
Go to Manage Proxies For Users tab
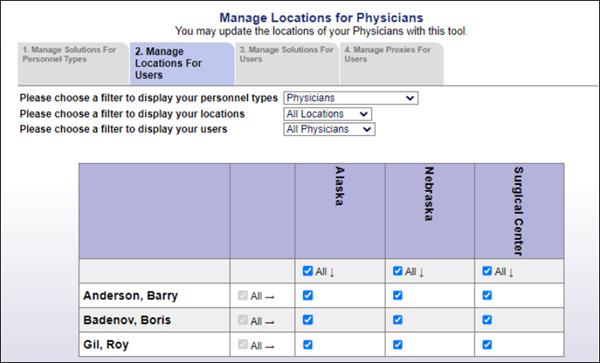(x=391, y=63)
